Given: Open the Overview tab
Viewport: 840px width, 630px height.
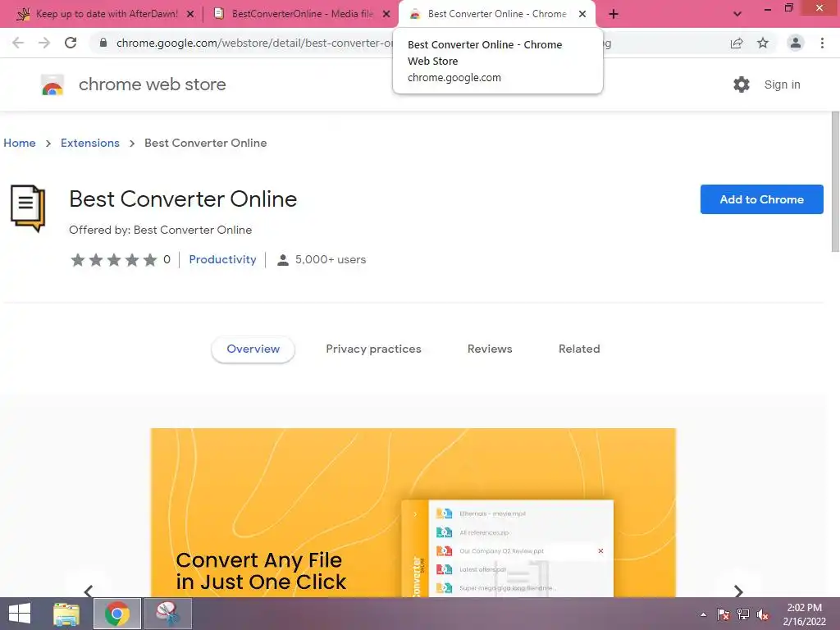Looking at the screenshot, I should point(253,349).
